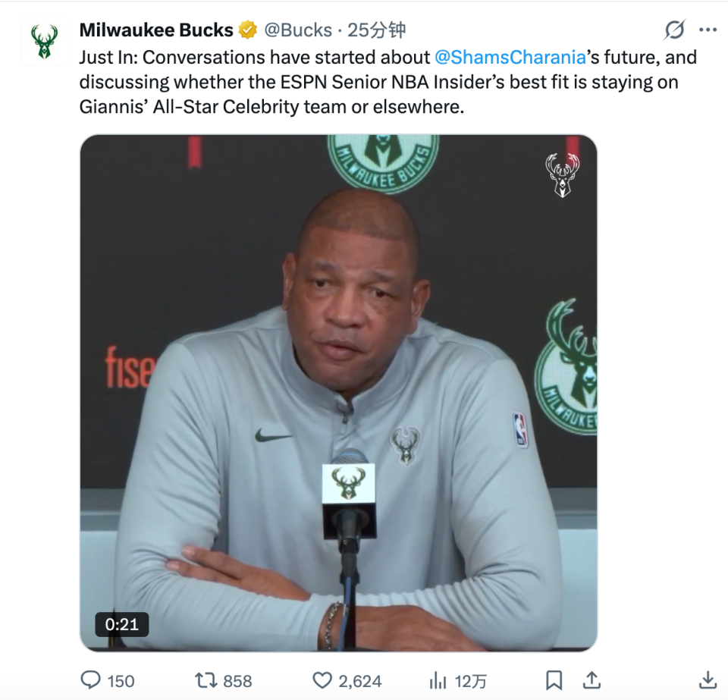
Task: Open the Grok explain icon on the tweet
Action: (674, 30)
